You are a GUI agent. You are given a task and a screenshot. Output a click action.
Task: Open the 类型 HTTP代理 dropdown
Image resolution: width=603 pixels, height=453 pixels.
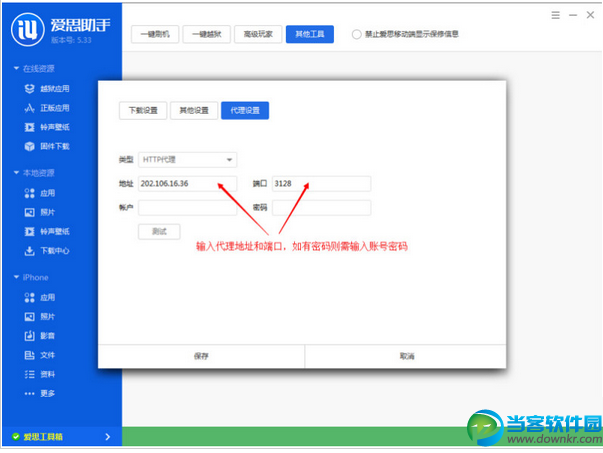tap(188, 160)
